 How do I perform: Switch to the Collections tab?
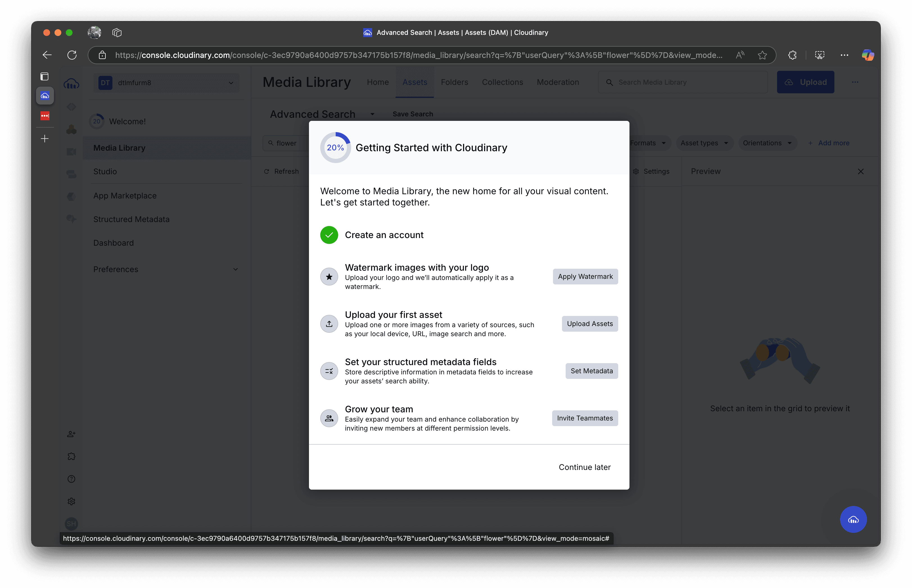pos(502,82)
